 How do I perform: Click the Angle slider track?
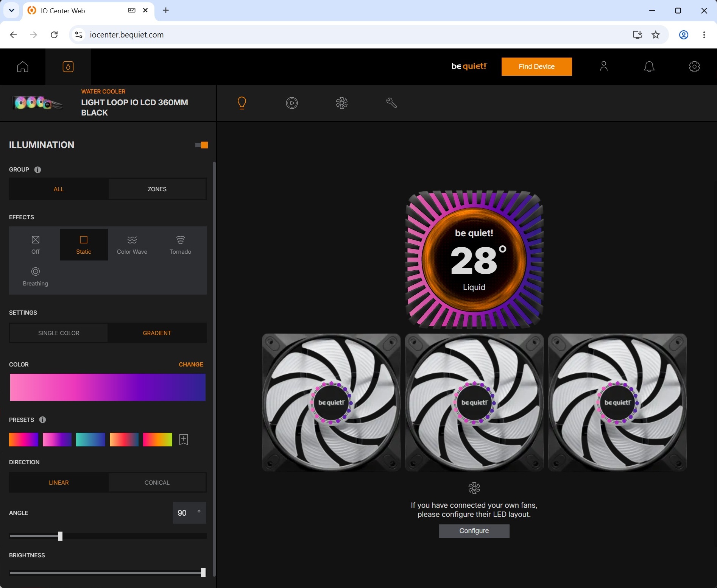point(108,536)
